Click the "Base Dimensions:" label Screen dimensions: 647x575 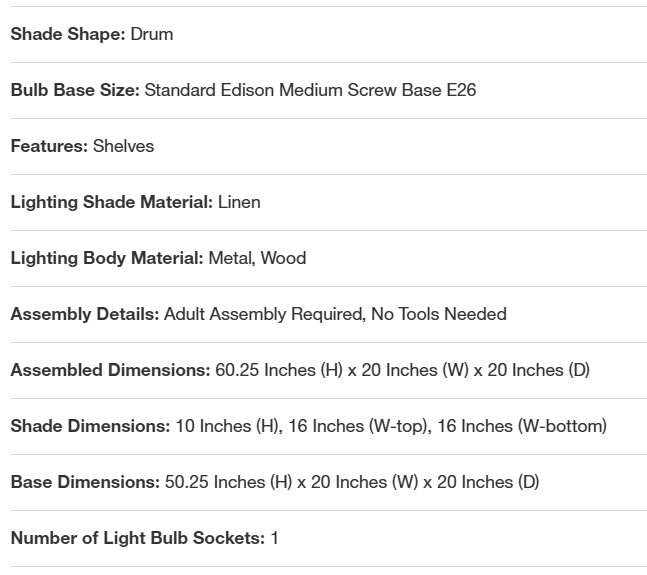coord(85,482)
